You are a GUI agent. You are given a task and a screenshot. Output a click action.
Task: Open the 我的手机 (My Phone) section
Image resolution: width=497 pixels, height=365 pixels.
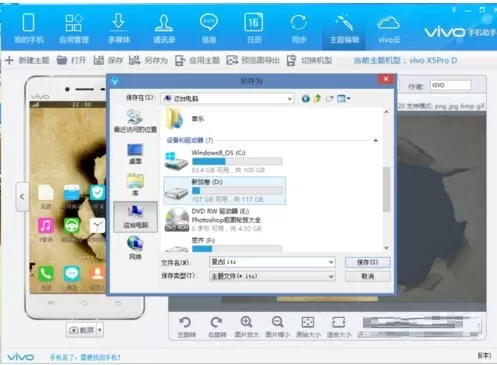29,29
